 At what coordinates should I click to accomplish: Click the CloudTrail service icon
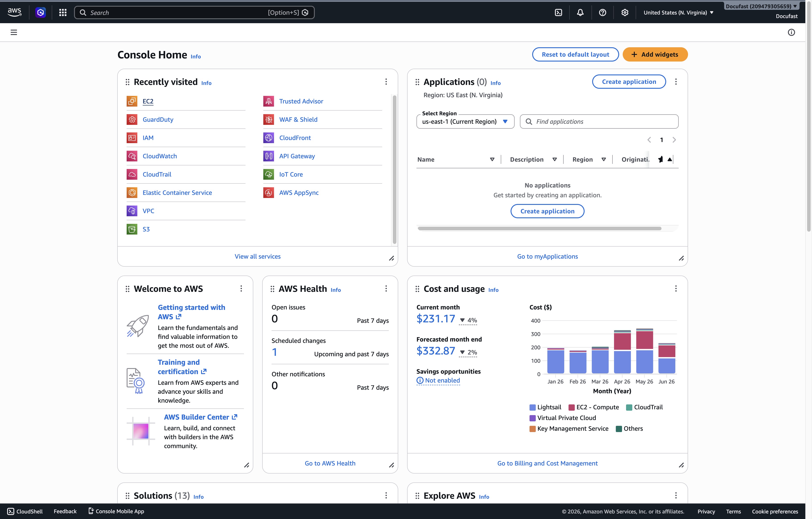point(132,174)
